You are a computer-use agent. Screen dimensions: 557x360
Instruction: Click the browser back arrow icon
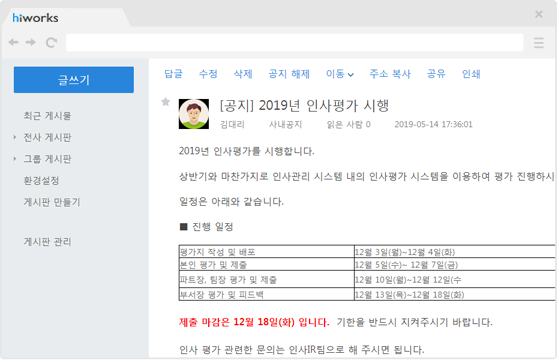click(x=13, y=42)
